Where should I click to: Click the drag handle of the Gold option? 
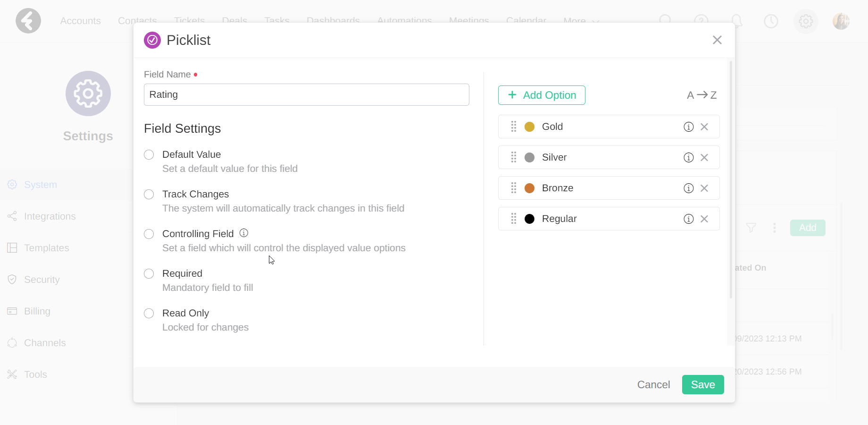514,127
